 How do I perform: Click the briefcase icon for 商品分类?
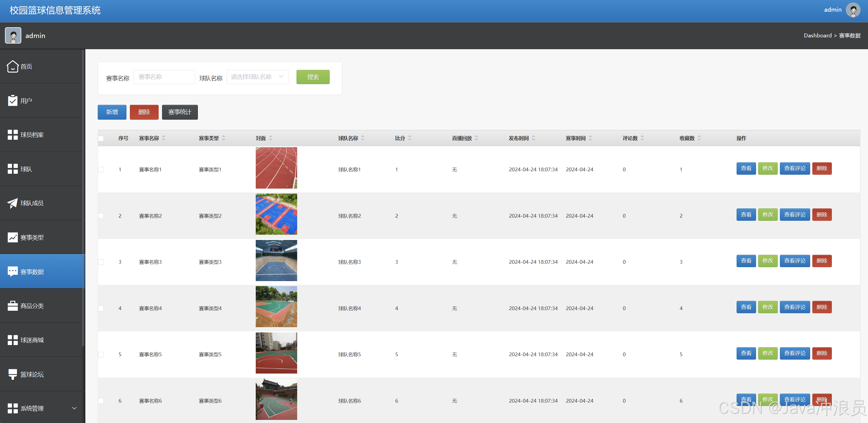tap(12, 306)
